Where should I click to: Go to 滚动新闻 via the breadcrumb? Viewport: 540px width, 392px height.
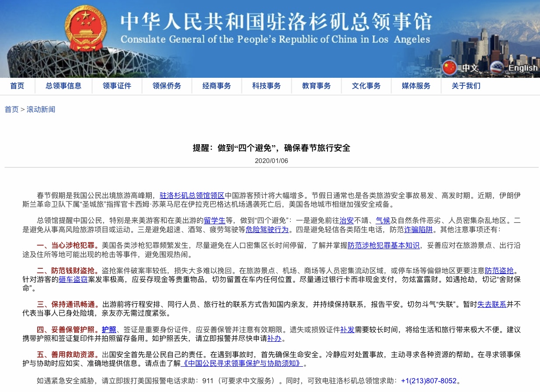coord(41,109)
